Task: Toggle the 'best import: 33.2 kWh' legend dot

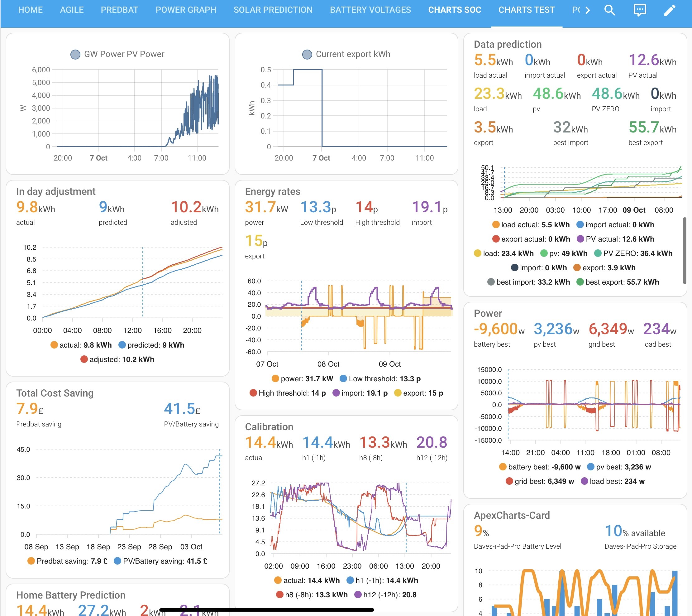Action: point(491,282)
